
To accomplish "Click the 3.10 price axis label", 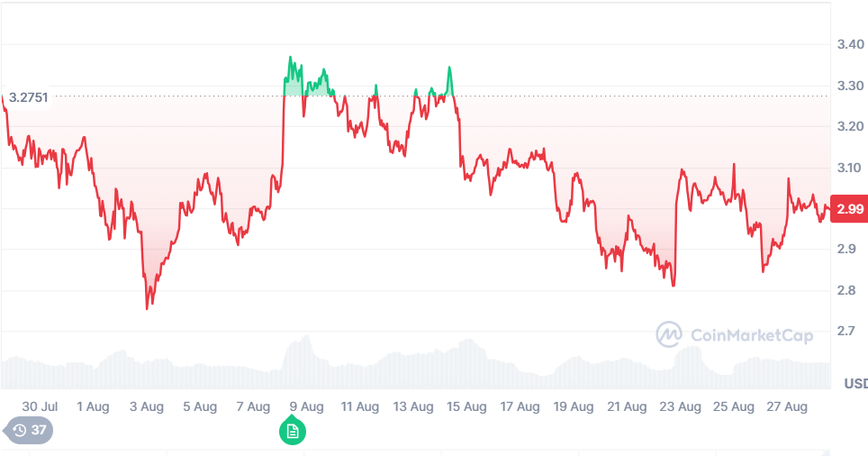I will [849, 168].
